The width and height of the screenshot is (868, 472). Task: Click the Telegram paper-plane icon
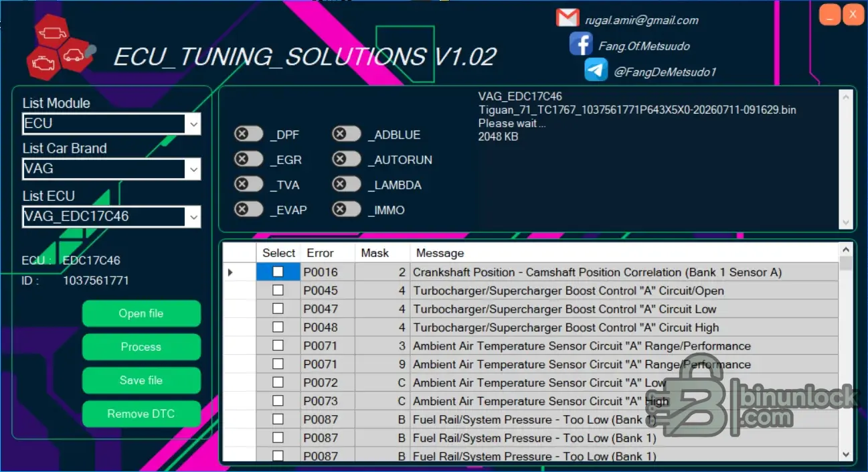(x=596, y=70)
